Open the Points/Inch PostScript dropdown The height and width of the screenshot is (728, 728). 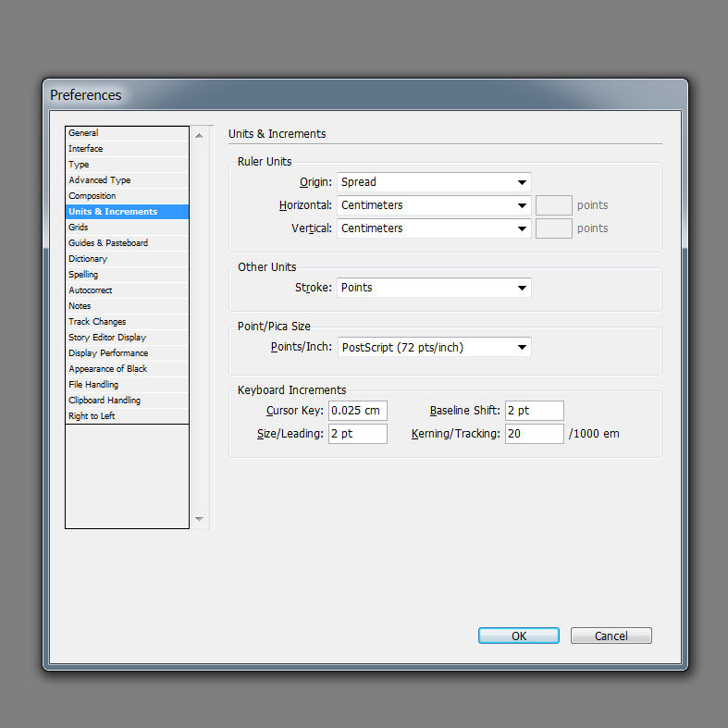(434, 347)
